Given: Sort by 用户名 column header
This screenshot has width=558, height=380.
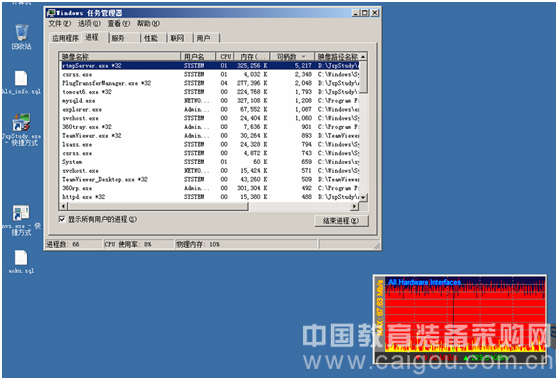Looking at the screenshot, I should pyautogui.click(x=198, y=57).
